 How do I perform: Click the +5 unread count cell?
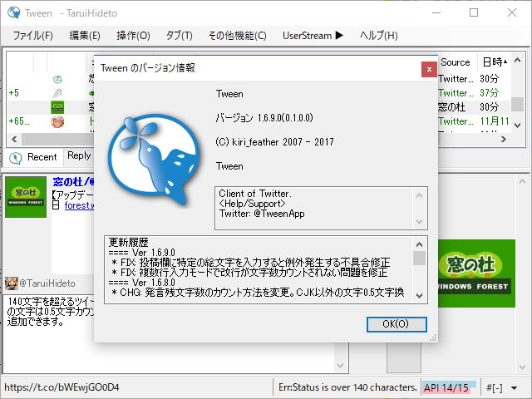click(14, 93)
